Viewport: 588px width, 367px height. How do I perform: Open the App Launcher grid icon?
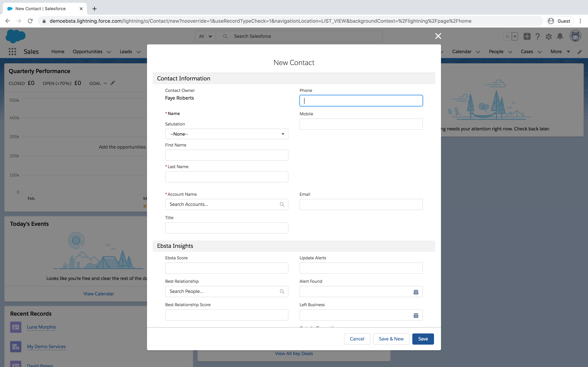click(12, 51)
